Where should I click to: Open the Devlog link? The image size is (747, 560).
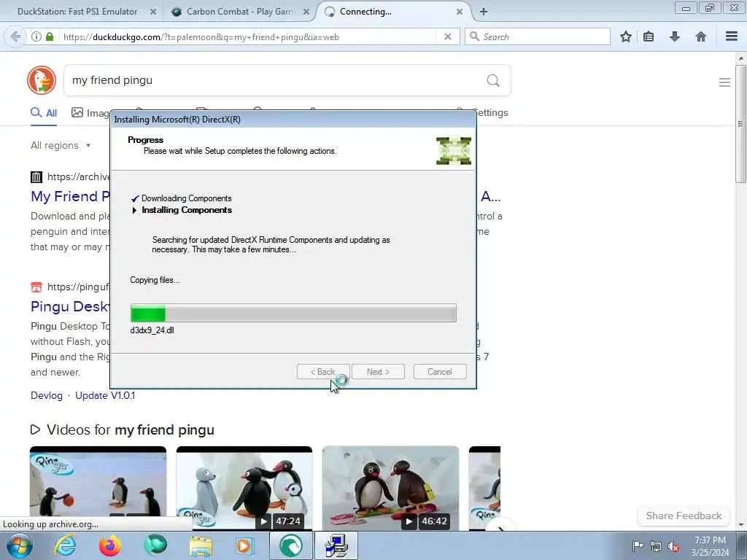click(x=47, y=395)
